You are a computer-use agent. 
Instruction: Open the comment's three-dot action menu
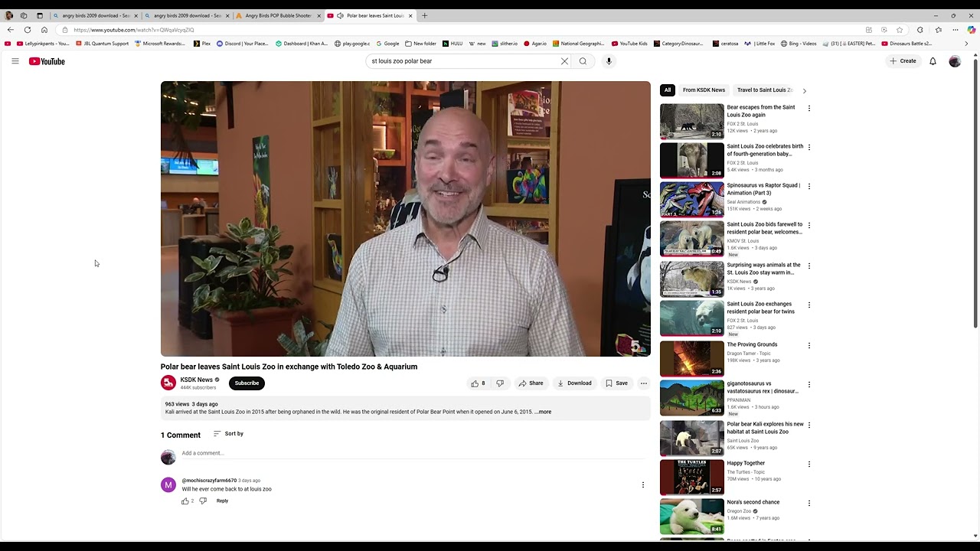(643, 485)
